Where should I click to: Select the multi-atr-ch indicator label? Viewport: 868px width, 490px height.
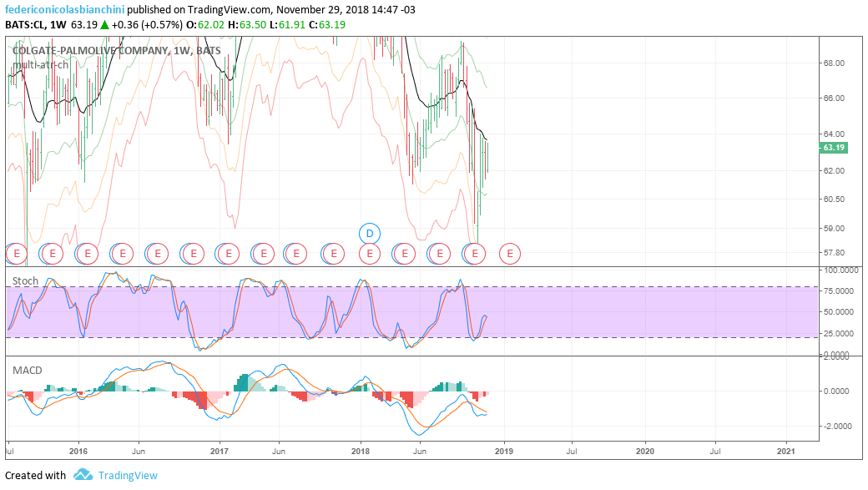40,65
